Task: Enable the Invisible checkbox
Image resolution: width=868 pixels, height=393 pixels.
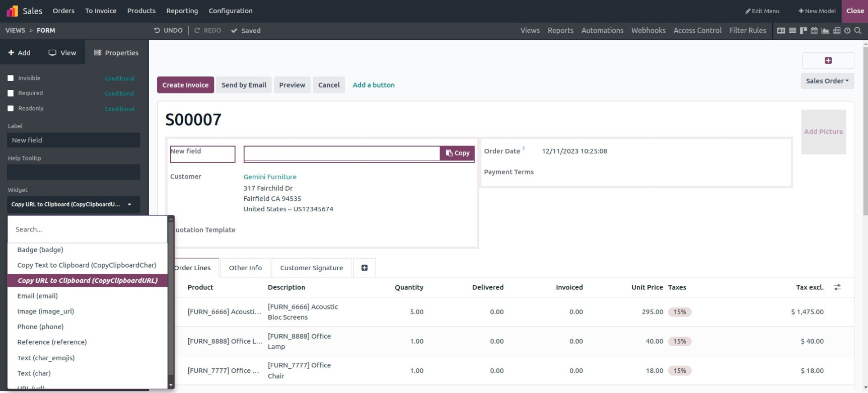Action: click(11, 78)
